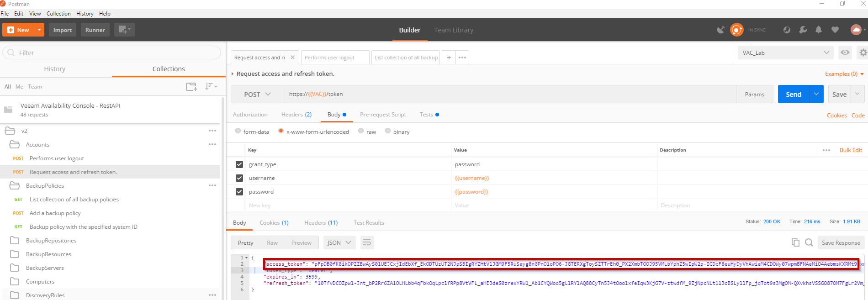Toggle environment quick look eye icon
868x300 pixels.
tap(845, 53)
